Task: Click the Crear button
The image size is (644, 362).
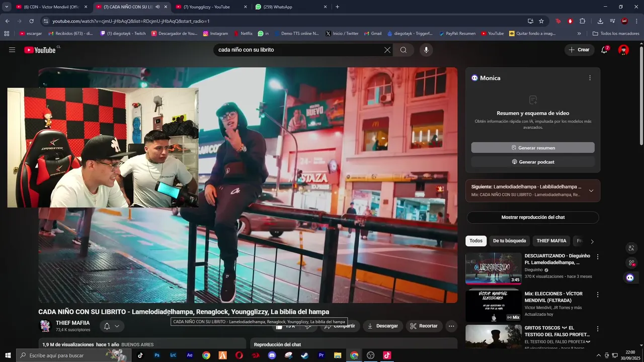Action: click(x=579, y=50)
